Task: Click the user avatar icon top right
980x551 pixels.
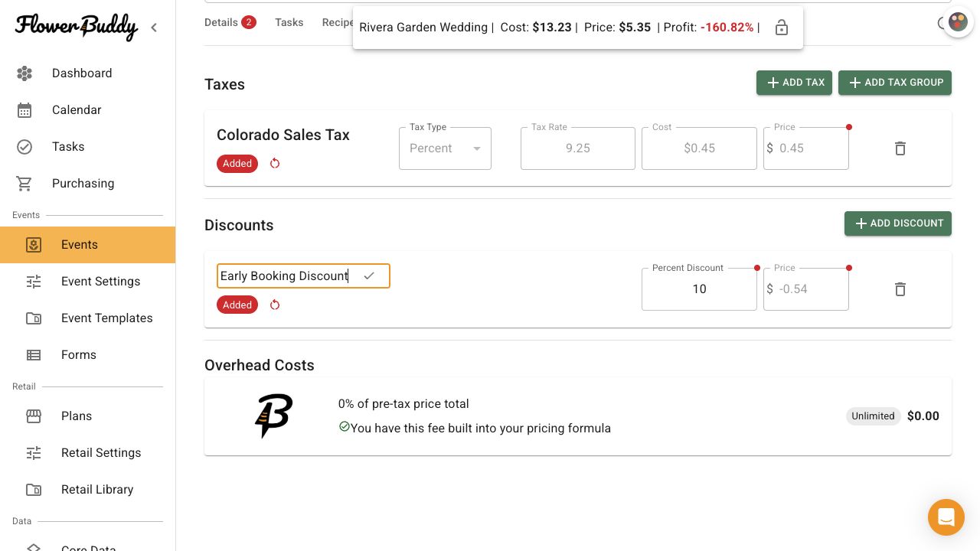Action: pos(958,22)
